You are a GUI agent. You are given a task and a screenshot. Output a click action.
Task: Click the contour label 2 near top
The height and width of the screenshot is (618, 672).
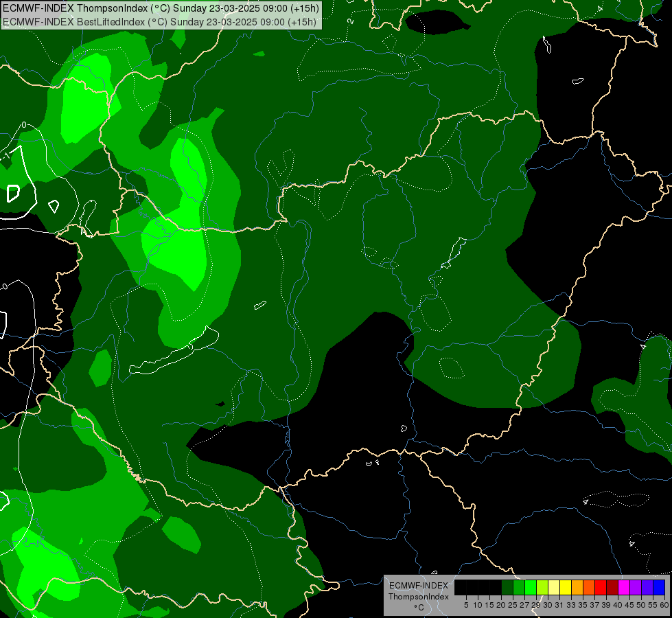tap(351, 21)
